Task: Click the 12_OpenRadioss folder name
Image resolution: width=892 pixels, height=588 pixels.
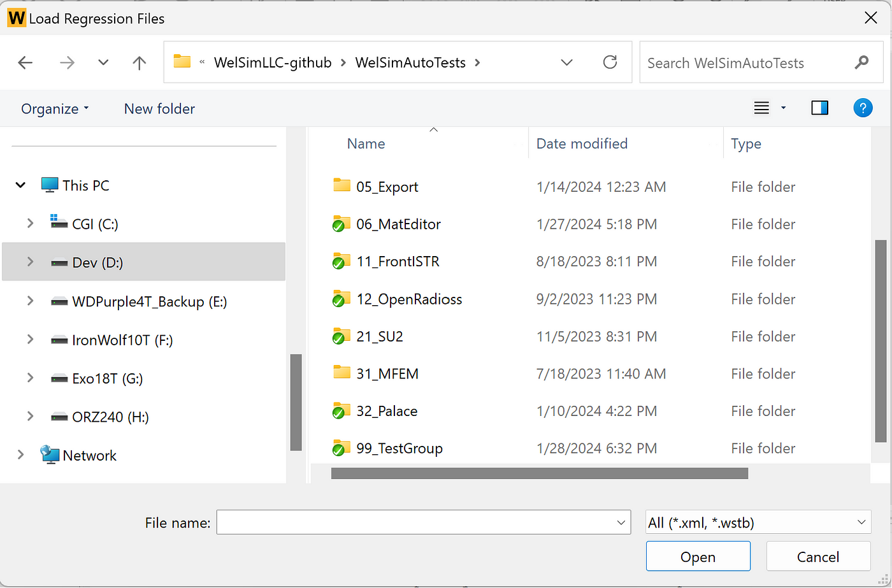Action: tap(409, 299)
